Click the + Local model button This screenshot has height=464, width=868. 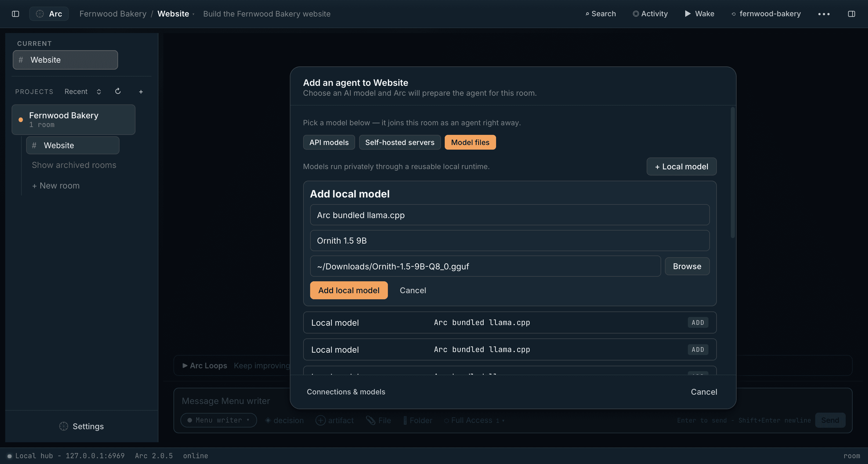tap(681, 167)
